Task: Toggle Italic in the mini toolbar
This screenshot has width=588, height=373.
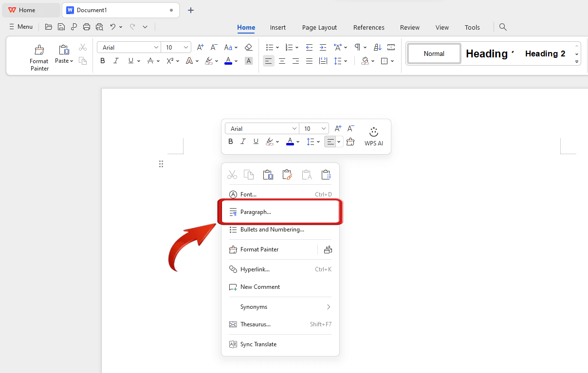Action: (x=243, y=142)
